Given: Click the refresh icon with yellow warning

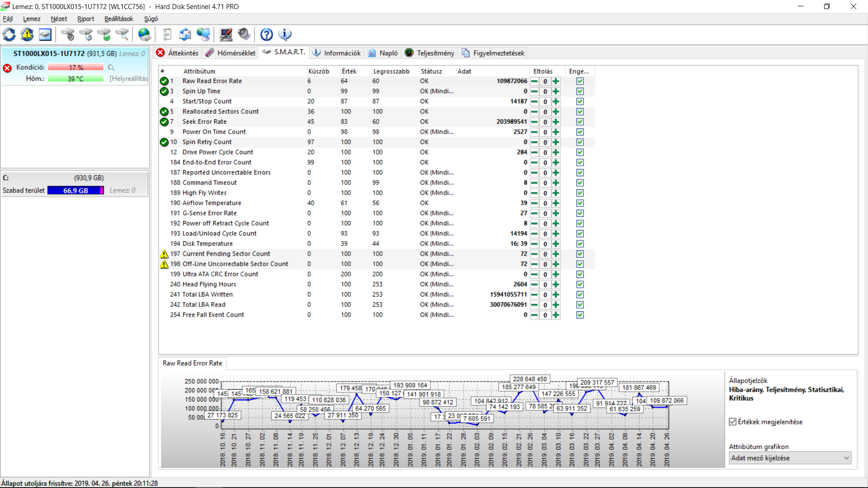Looking at the screenshot, I should pyautogui.click(x=27, y=34).
